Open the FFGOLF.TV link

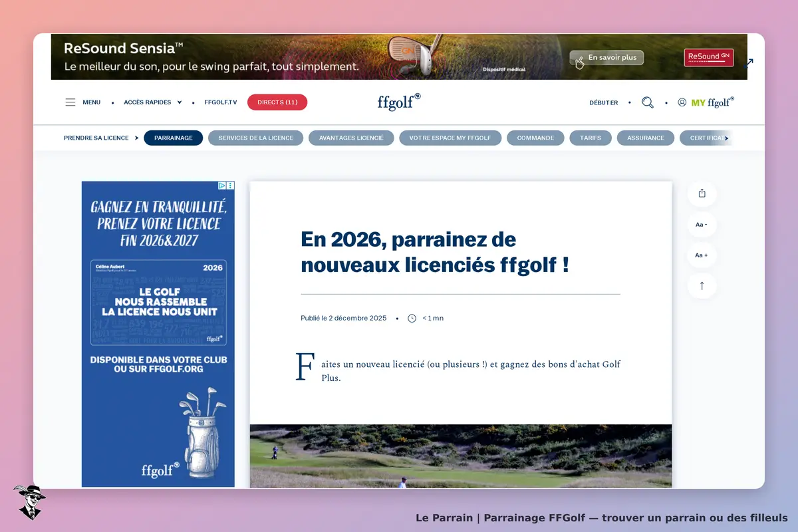[x=221, y=102]
